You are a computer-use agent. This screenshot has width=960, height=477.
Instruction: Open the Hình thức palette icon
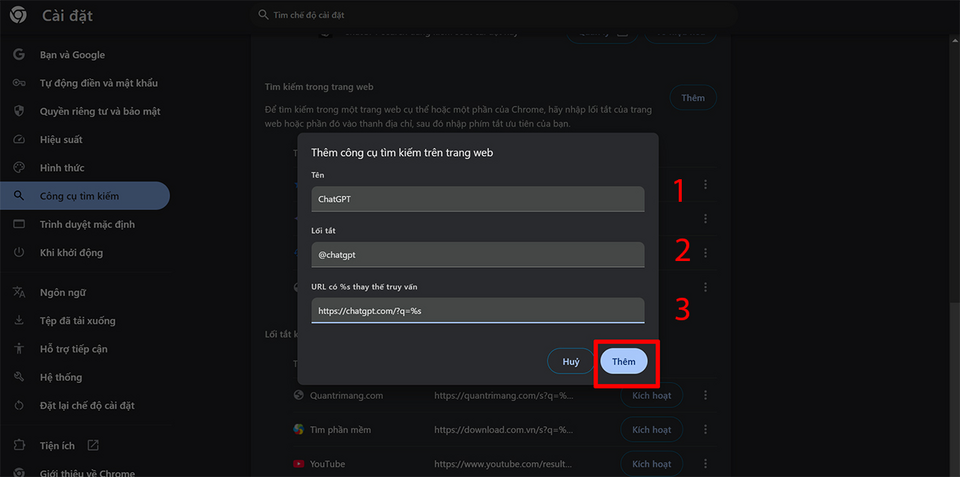(19, 168)
